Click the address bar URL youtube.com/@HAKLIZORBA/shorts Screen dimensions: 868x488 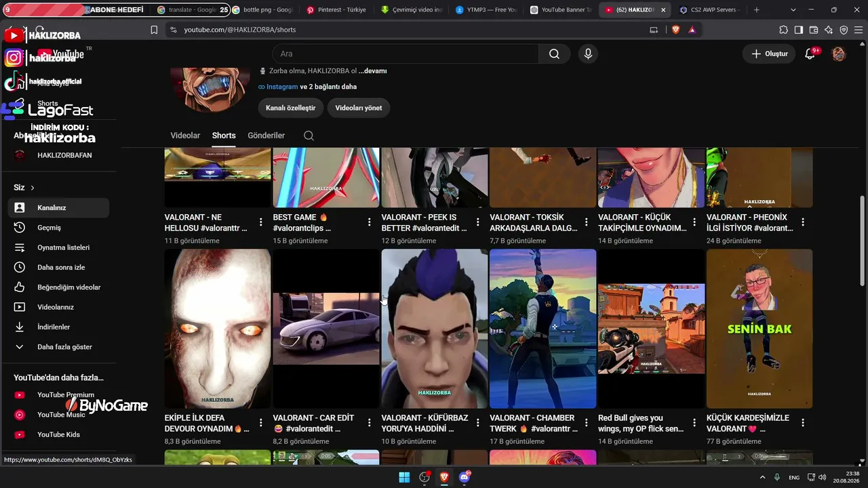point(240,30)
